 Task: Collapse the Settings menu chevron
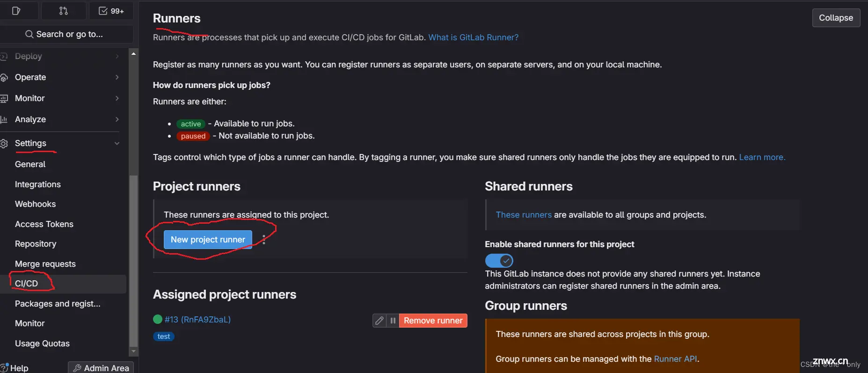click(x=117, y=143)
